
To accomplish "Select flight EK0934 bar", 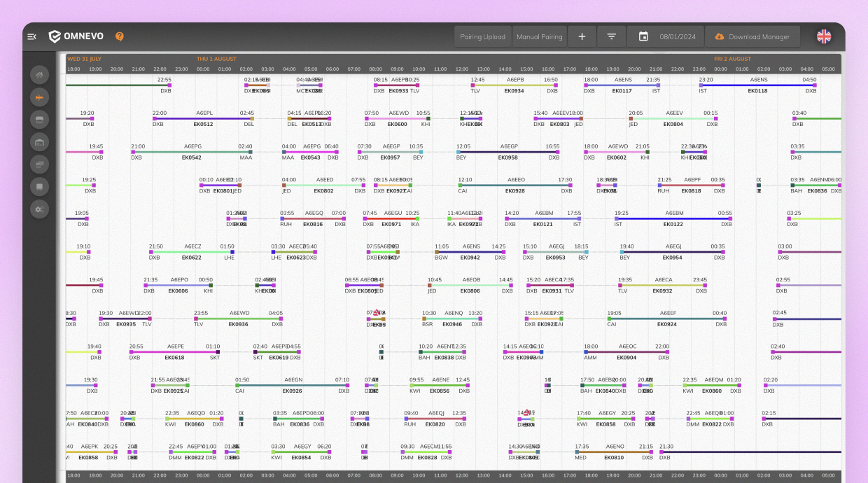I will (x=514, y=85).
